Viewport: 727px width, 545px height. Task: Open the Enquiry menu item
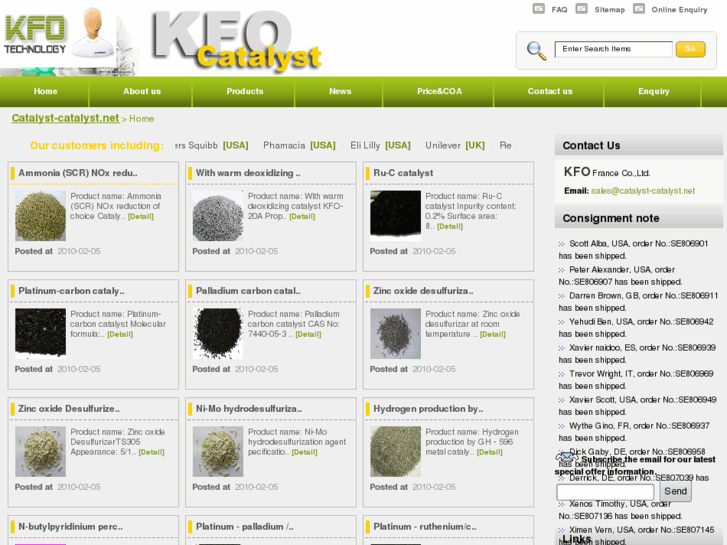654,91
